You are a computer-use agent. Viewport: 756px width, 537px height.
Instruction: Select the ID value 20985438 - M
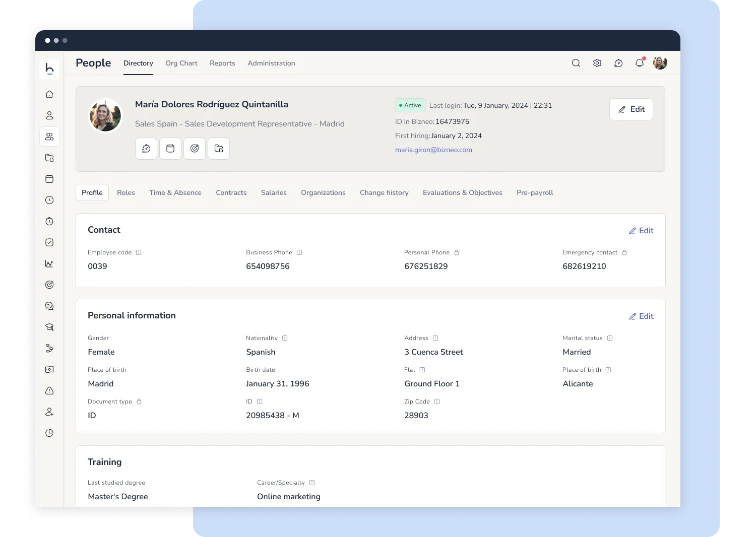pos(273,415)
